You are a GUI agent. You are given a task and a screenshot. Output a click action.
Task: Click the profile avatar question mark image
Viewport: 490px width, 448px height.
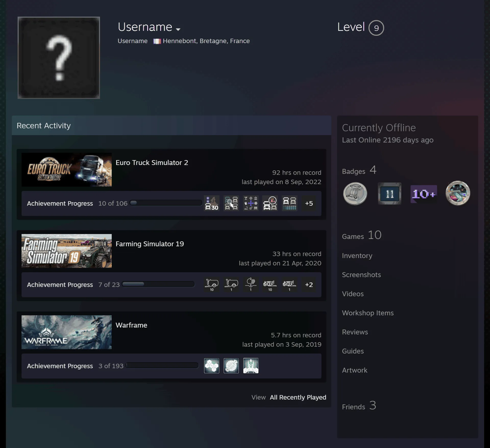[x=59, y=58]
